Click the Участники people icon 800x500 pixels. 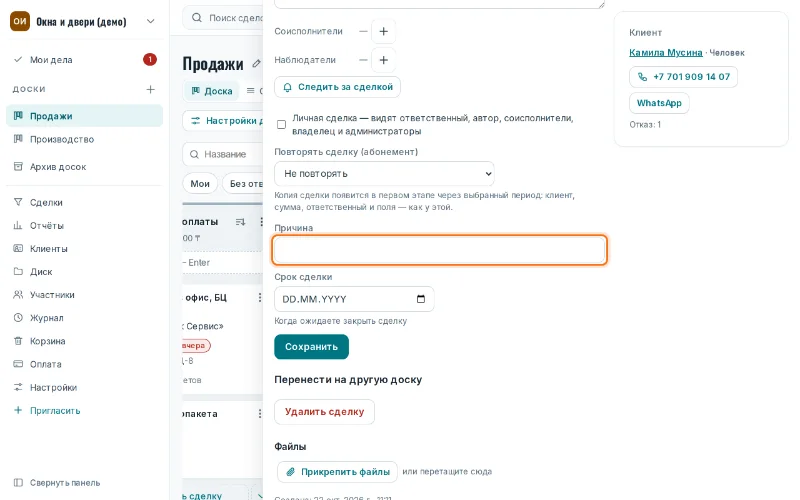(x=18, y=295)
